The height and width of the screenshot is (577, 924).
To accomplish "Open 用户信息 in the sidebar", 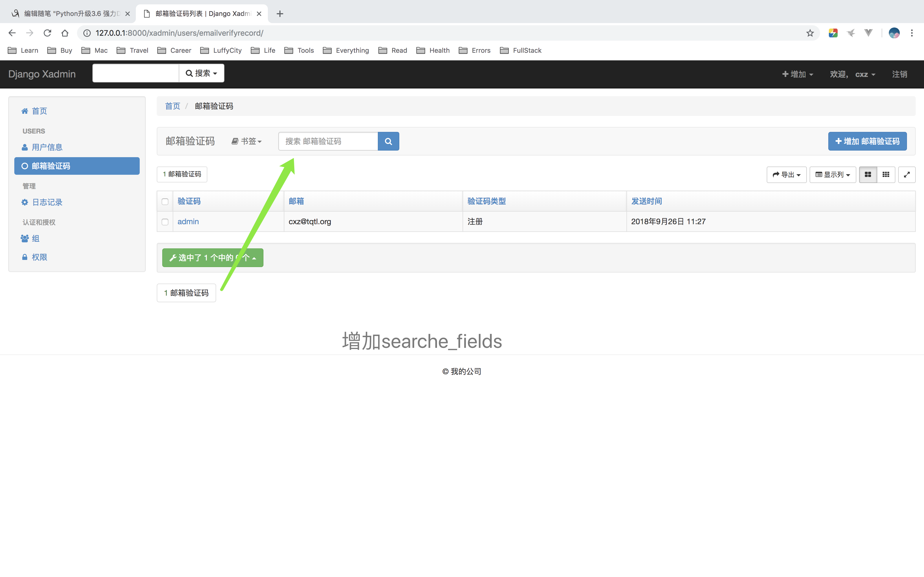I will tap(46, 147).
